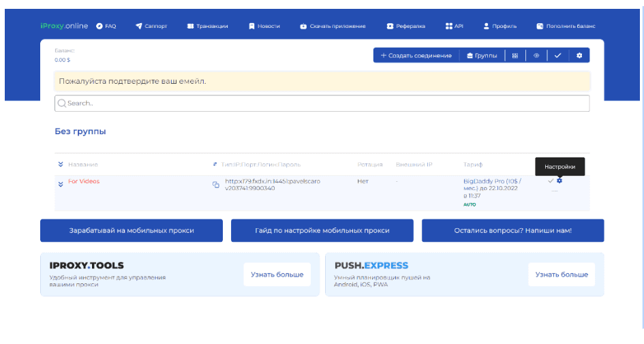644x344 pixels.
Task: Copy the For Videos proxy credentials
Action: (x=215, y=185)
